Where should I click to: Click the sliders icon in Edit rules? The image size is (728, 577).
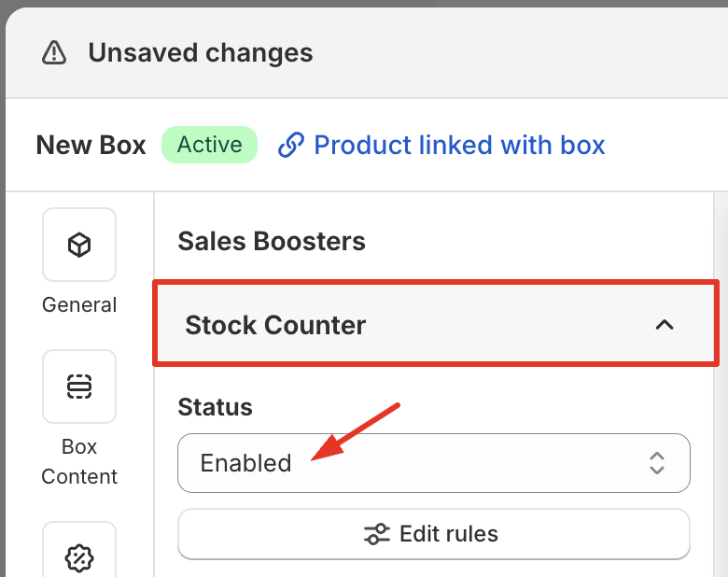pos(377,534)
